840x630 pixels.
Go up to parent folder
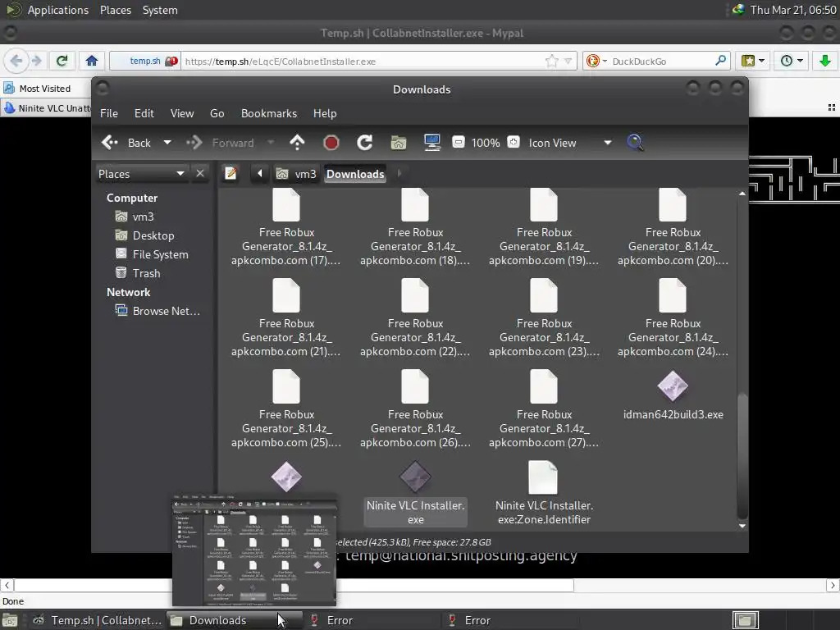(297, 143)
